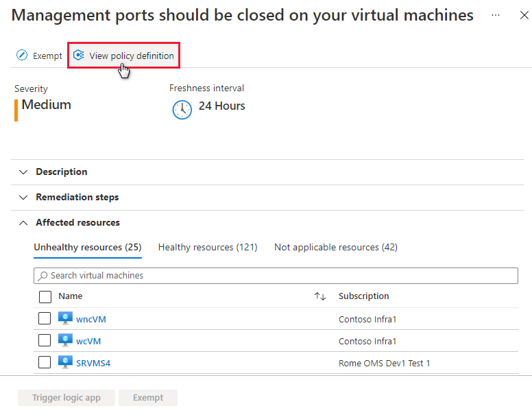Click the bottom Exempt button
The height and width of the screenshot is (415, 532).
pos(148,398)
